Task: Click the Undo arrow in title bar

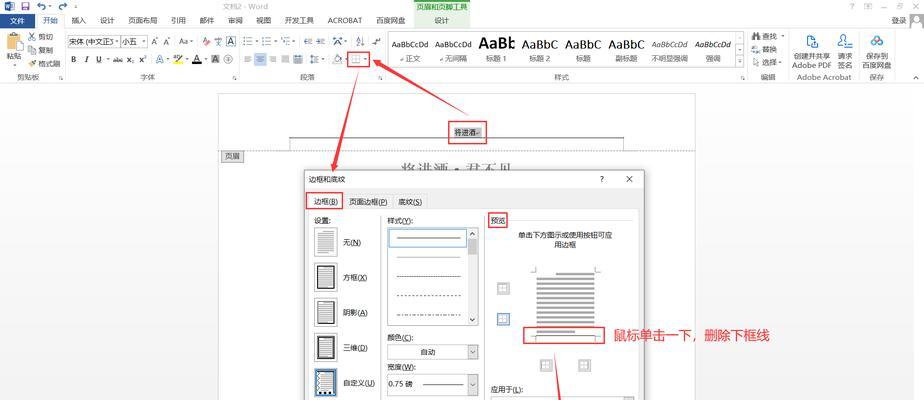Action: click(41, 6)
